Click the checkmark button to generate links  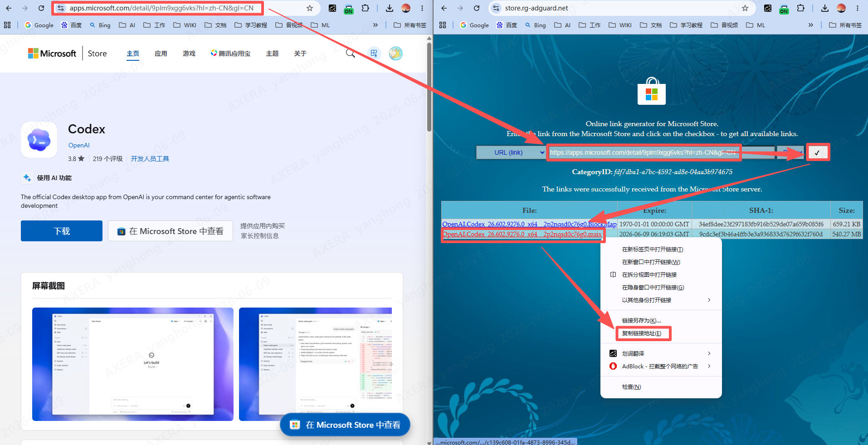click(x=817, y=152)
